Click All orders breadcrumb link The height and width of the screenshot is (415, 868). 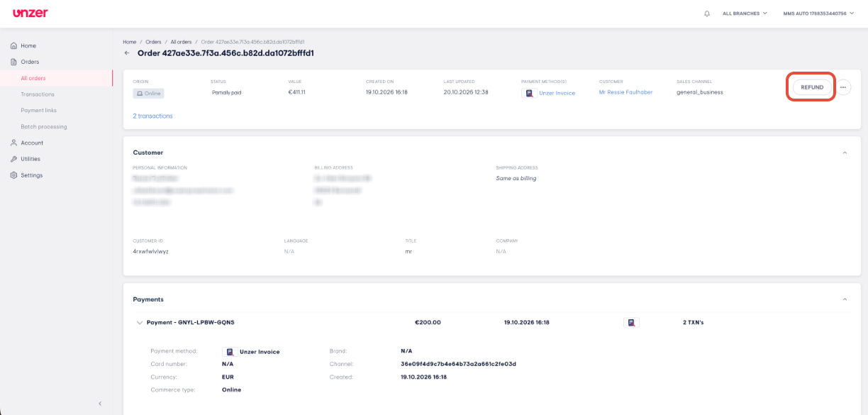(182, 42)
